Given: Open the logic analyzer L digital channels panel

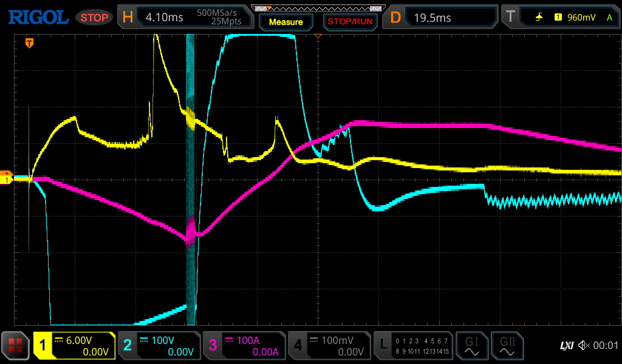Looking at the screenshot, I should [x=414, y=346].
